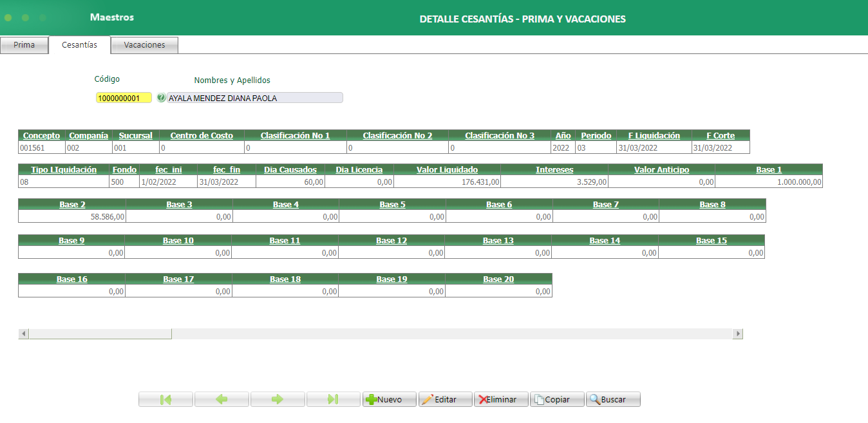Click the Dia Licencia header
This screenshot has height=423, width=868.
(359, 169)
